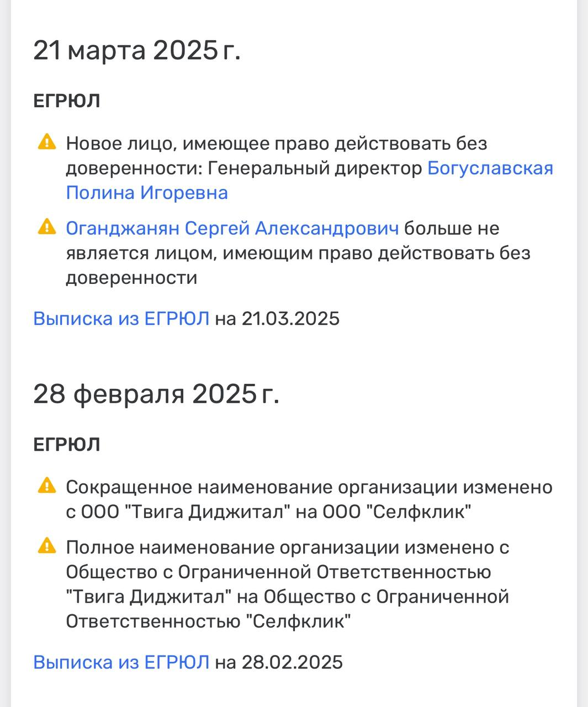Click the "28 февраля 2025 г." heading

156,394
